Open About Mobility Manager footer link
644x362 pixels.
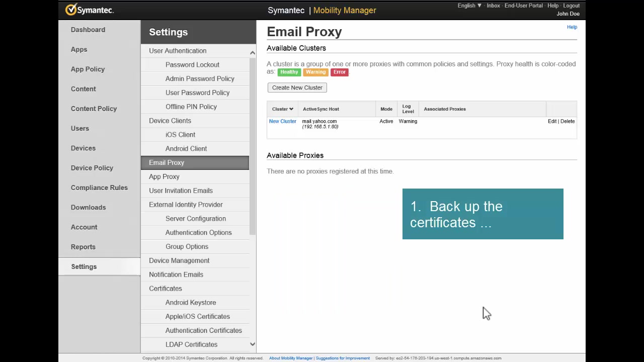[291, 358]
